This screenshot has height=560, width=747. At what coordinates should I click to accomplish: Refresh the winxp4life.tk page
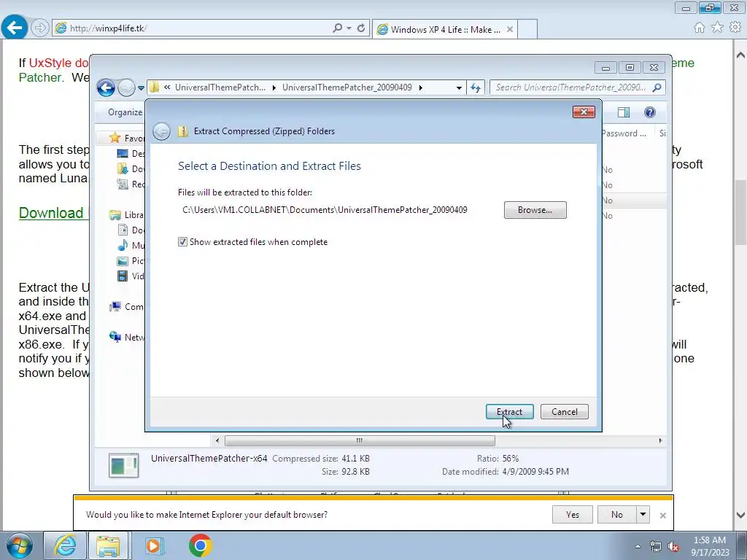click(361, 28)
